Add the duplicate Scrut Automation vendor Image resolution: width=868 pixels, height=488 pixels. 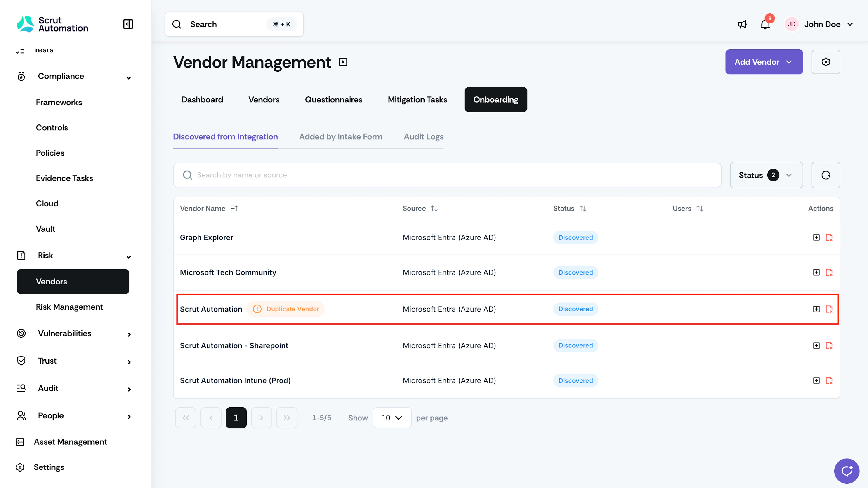pos(816,309)
